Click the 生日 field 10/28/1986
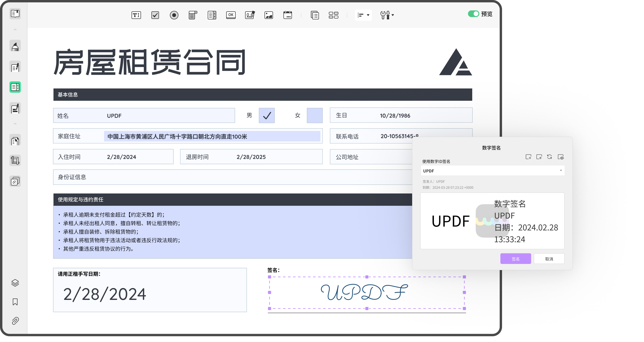This screenshot has height=342, width=644. tap(401, 115)
